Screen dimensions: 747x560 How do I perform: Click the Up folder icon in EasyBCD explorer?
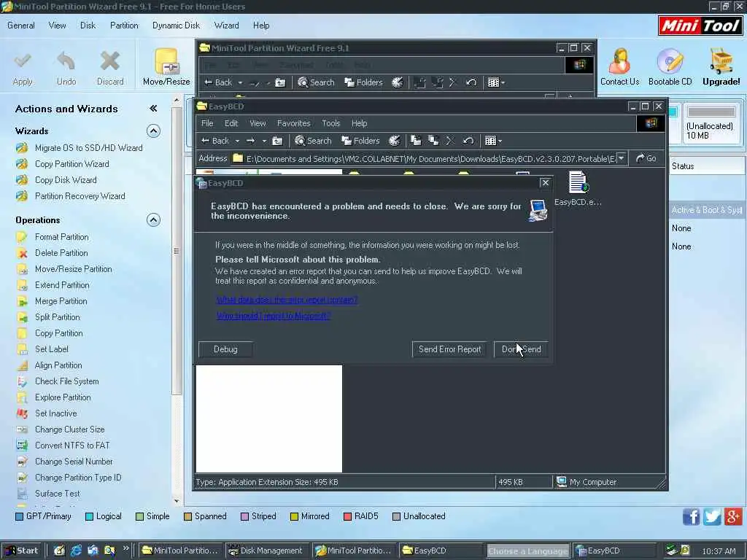coord(277,141)
